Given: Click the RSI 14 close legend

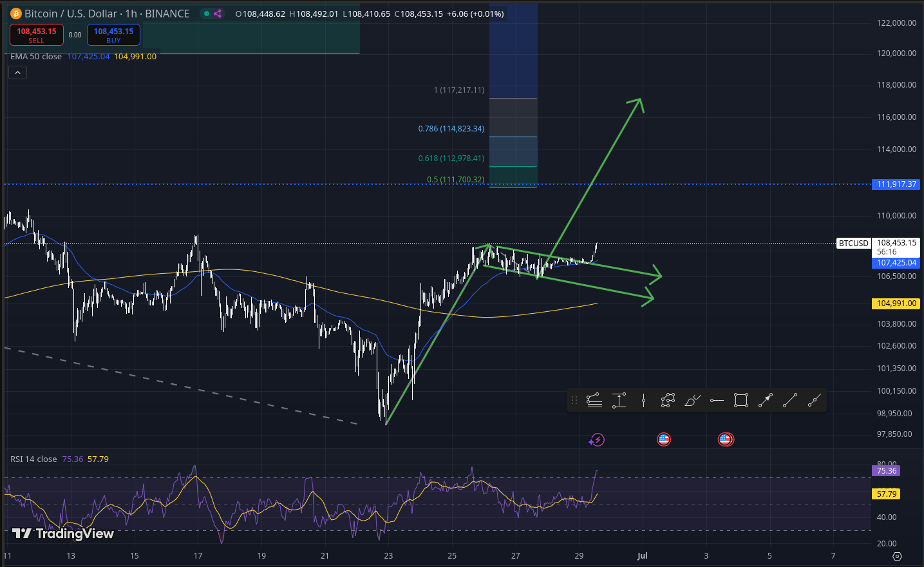Looking at the screenshot, I should (x=33, y=459).
